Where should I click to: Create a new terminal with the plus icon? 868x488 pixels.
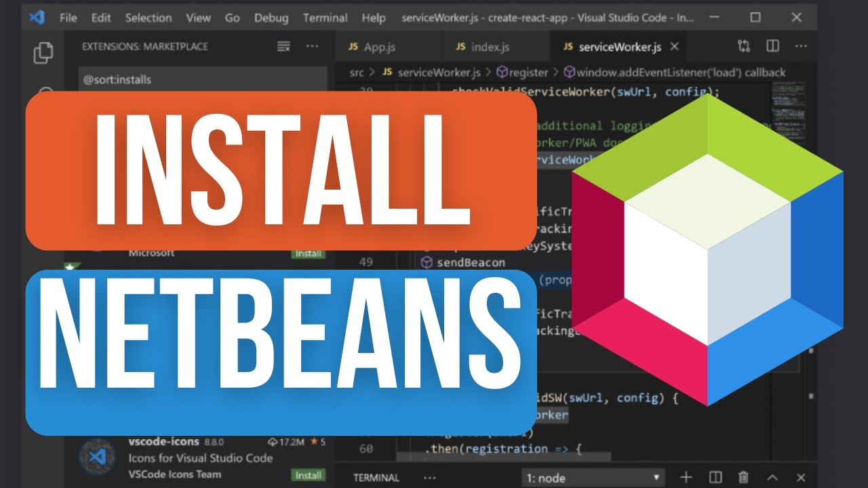tap(686, 478)
